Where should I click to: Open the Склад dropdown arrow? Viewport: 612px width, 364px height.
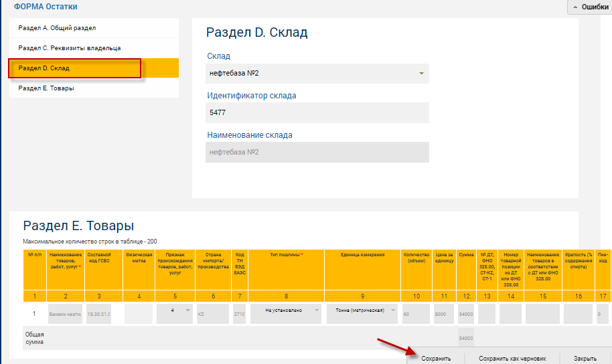click(x=421, y=74)
